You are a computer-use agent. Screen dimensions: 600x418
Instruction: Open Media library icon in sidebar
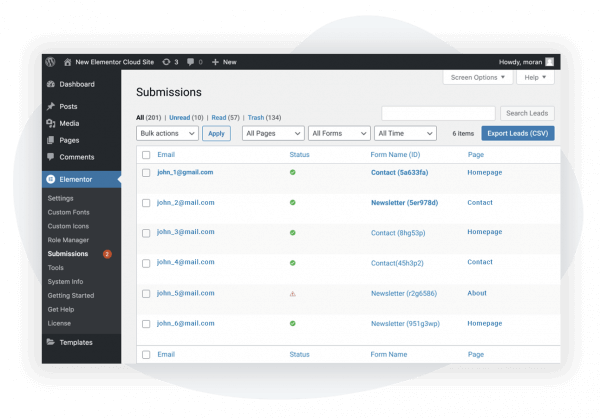[x=50, y=124]
